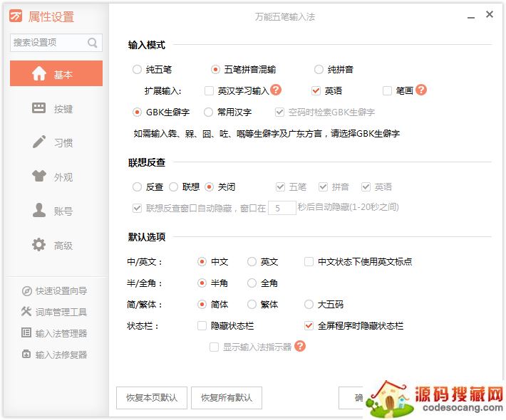
Task: Toggle 联想反查窗口自动隐藏 checkbox
Action: click(137, 209)
